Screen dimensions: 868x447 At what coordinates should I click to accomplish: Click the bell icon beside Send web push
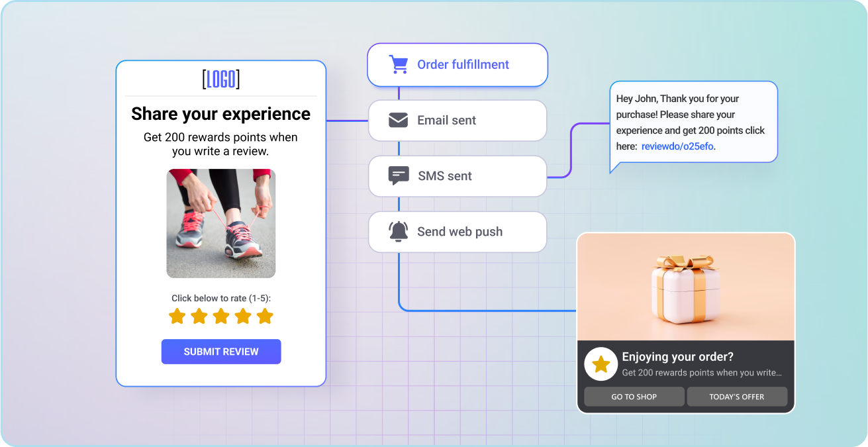click(x=398, y=231)
